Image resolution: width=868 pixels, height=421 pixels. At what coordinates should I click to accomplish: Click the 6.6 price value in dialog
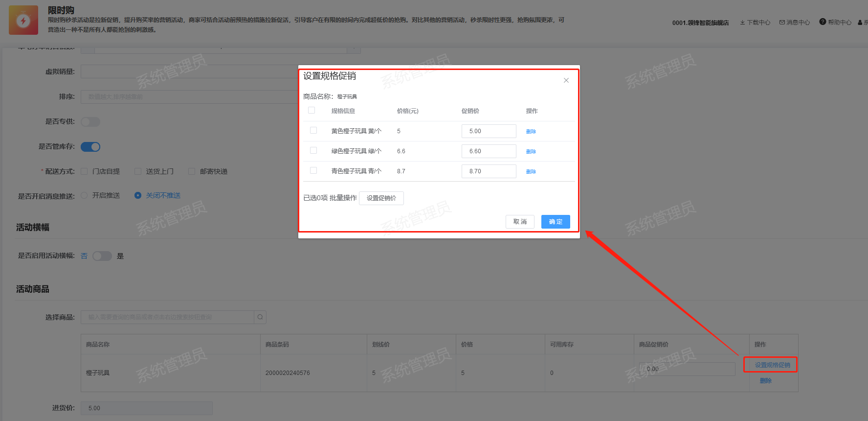[401, 151]
